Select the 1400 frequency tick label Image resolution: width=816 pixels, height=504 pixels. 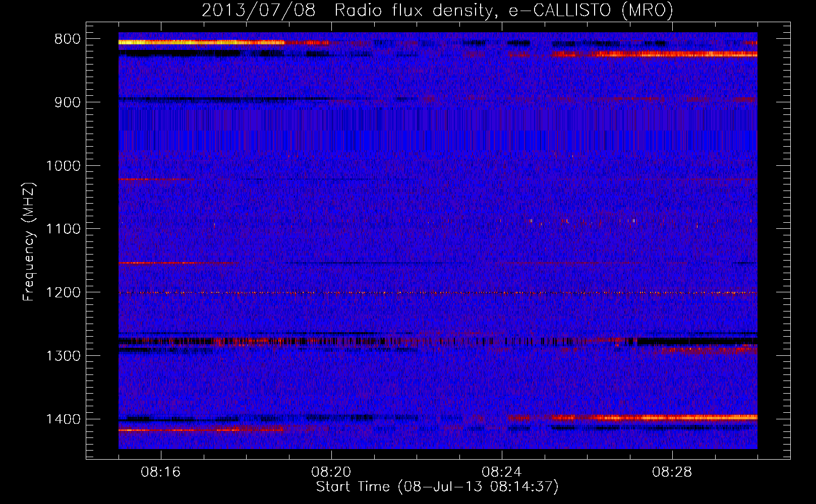click(x=63, y=419)
